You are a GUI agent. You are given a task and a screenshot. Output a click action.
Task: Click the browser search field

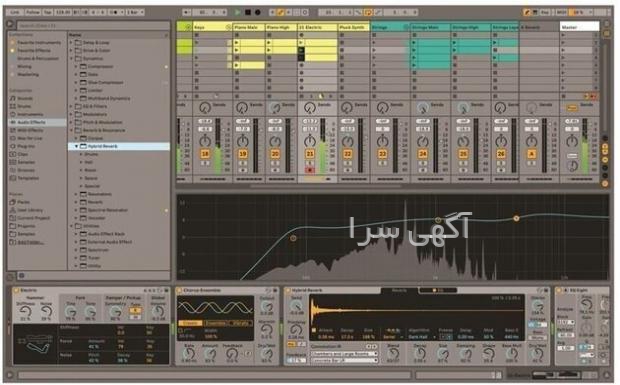(93, 26)
